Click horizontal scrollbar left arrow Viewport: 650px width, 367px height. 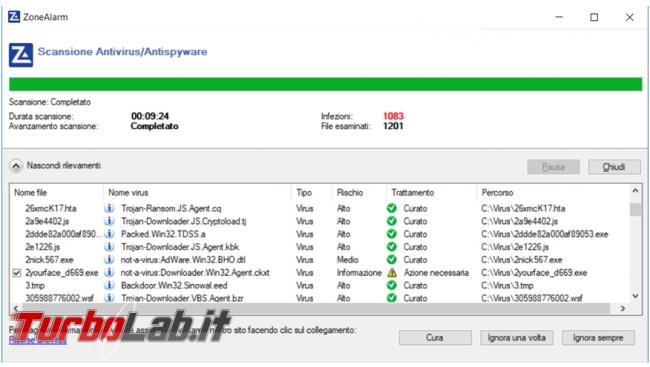[x=16, y=309]
